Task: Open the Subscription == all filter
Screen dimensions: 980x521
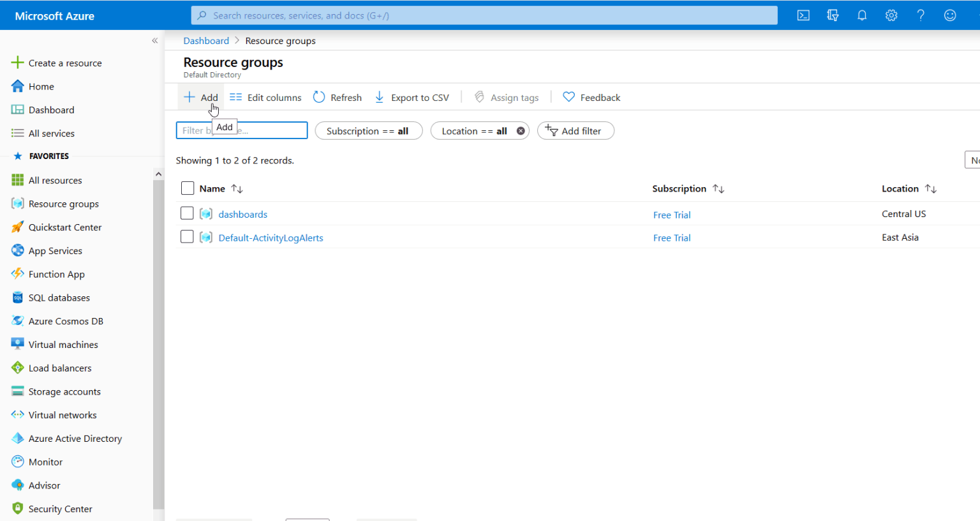Action: click(368, 131)
